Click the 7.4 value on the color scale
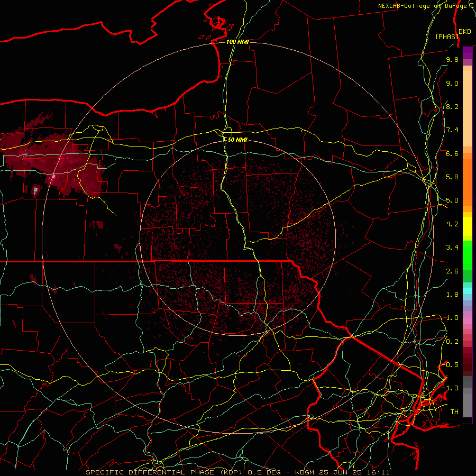476x476 pixels. 452,130
